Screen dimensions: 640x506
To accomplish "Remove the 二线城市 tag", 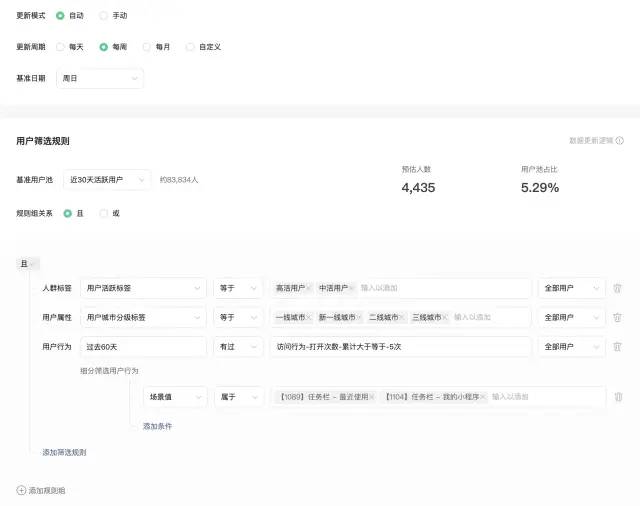I will click(402, 317).
